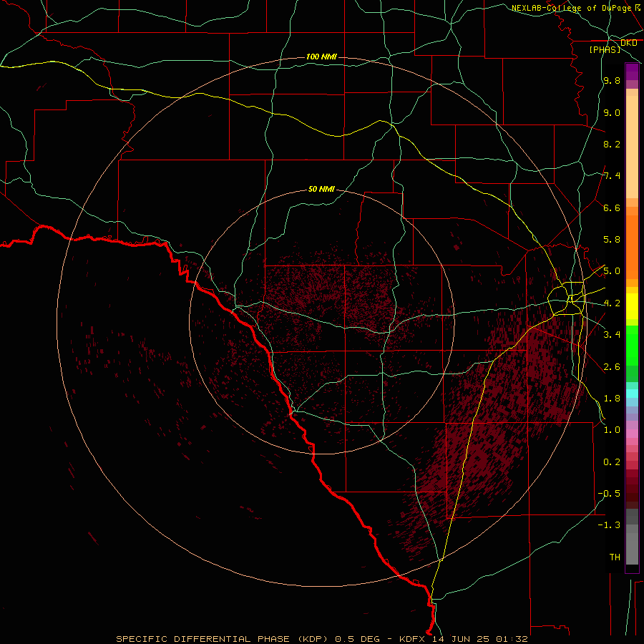Click the 0.2 value on the color scale

coord(612,462)
